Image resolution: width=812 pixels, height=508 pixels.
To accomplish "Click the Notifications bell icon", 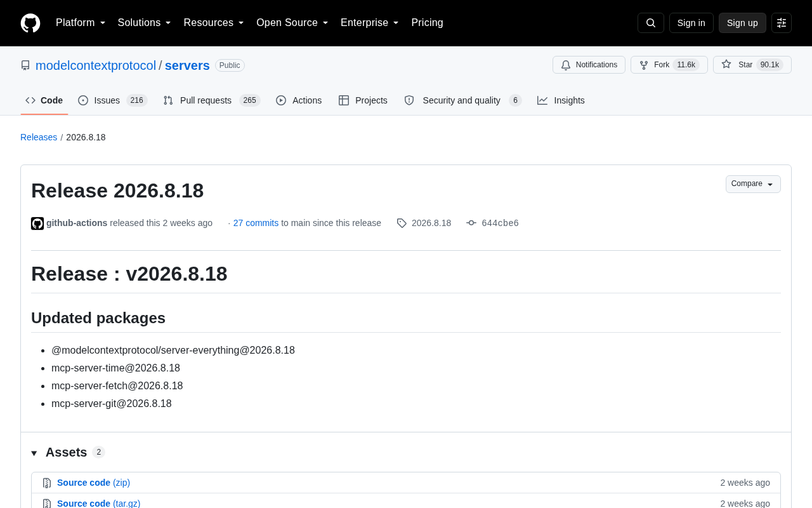I will pyautogui.click(x=566, y=65).
